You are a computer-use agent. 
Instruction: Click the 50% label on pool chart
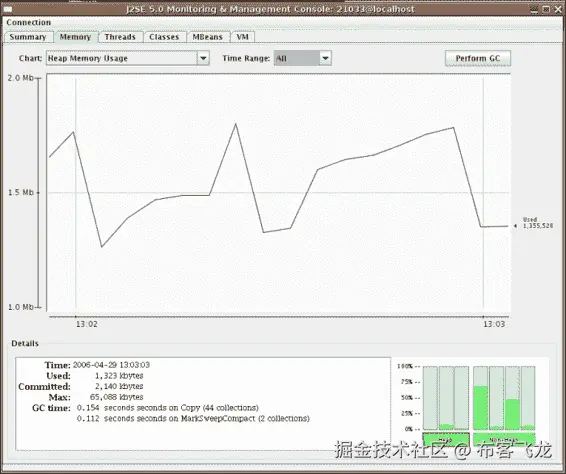407,398
